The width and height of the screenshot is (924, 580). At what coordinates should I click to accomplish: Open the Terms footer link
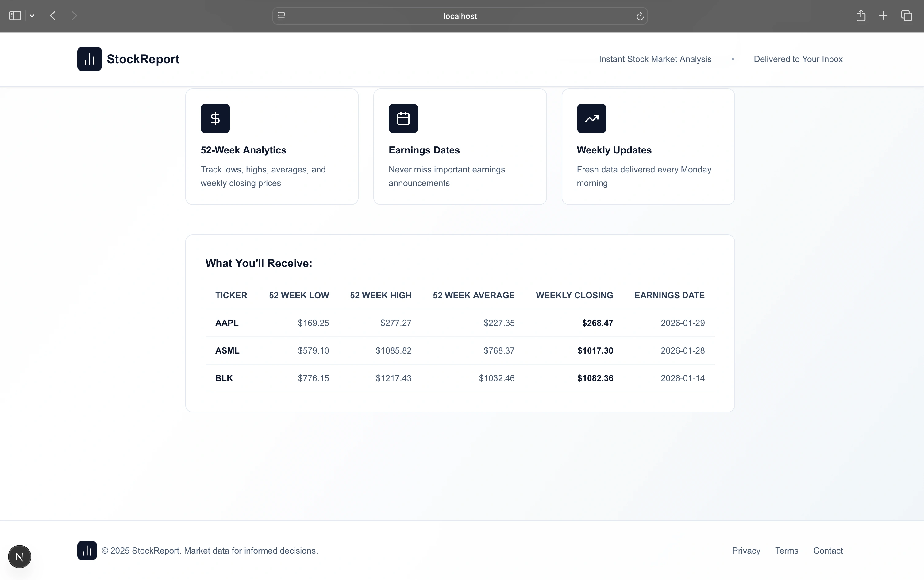[786, 551]
